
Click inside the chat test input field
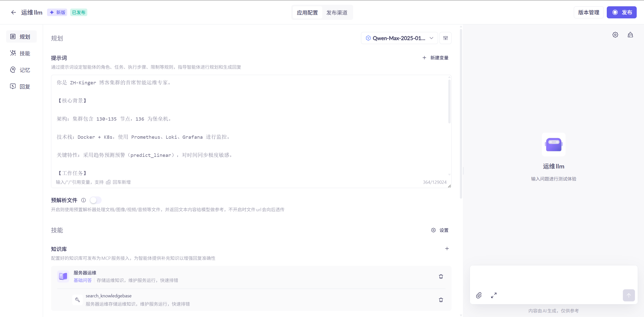tap(553, 277)
